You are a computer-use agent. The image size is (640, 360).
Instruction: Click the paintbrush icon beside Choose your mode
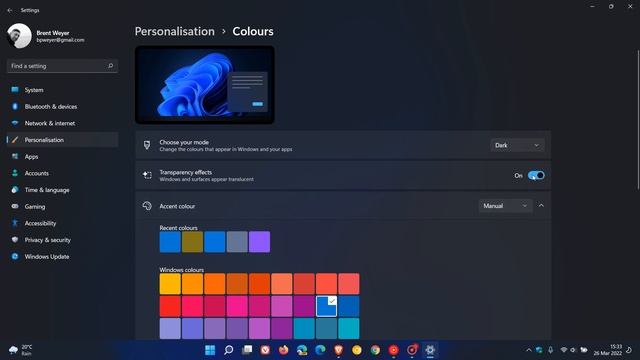147,145
